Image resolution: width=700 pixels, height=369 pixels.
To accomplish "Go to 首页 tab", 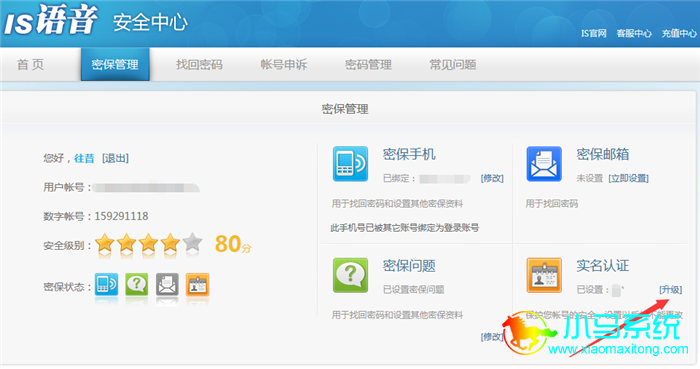I will pyautogui.click(x=30, y=65).
